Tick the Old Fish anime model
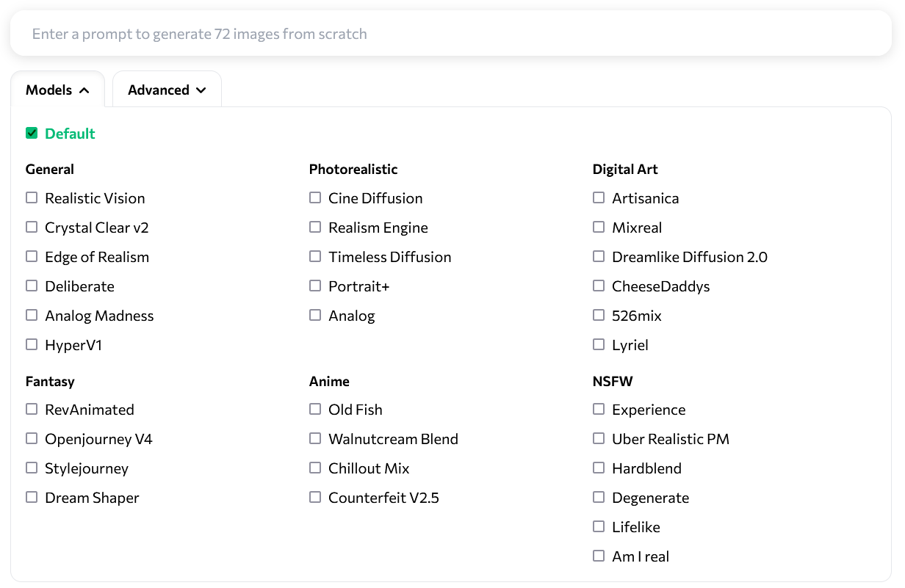This screenshot has width=905, height=588. point(315,410)
